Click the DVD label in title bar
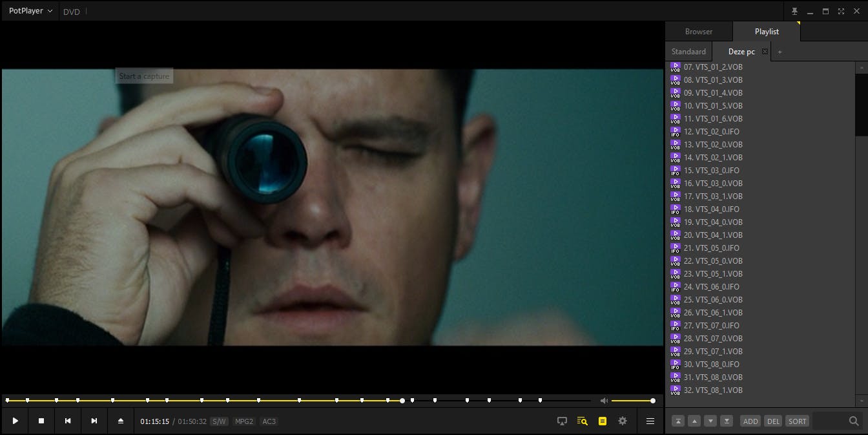The image size is (868, 435). tap(72, 12)
